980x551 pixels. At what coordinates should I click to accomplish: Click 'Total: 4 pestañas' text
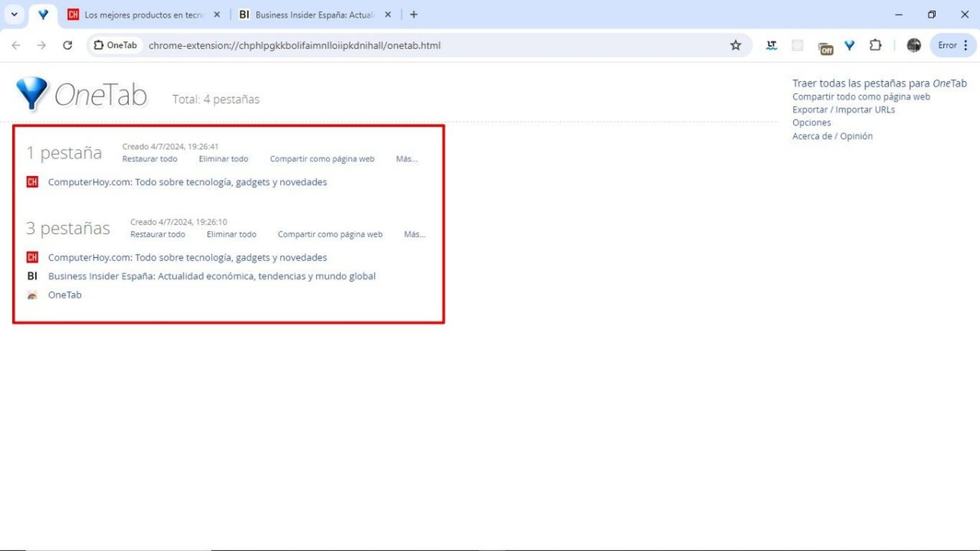[216, 99]
